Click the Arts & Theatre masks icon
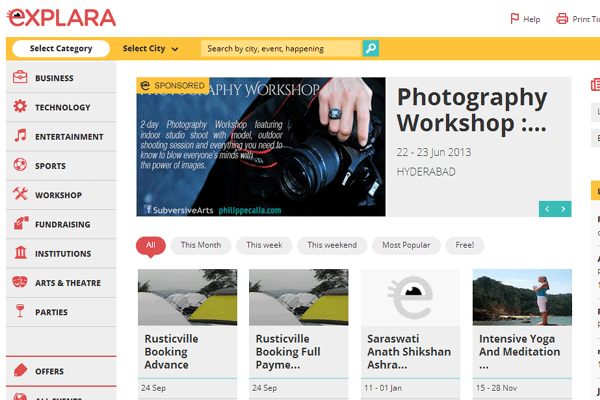 [20, 282]
